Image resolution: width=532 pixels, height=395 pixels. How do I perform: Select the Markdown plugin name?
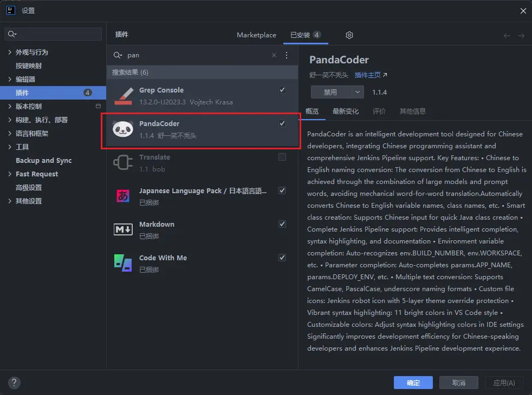tap(157, 224)
